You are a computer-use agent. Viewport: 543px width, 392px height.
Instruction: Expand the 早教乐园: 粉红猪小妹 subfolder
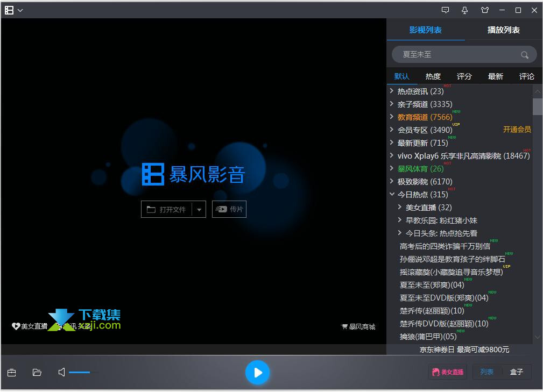pyautogui.click(x=400, y=220)
